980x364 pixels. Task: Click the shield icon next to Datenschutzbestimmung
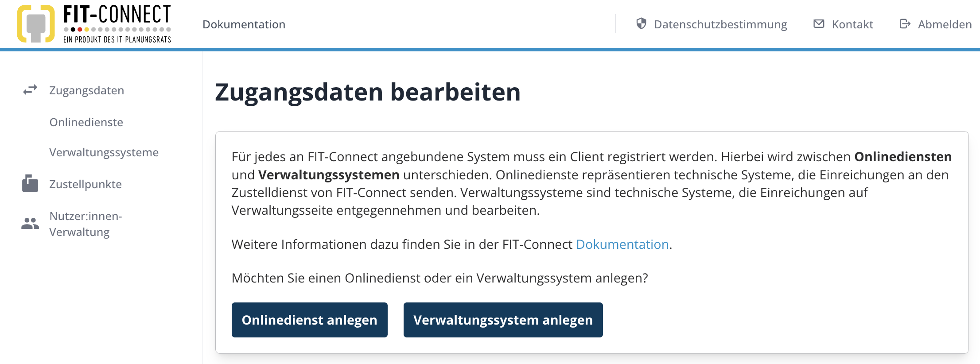(641, 23)
